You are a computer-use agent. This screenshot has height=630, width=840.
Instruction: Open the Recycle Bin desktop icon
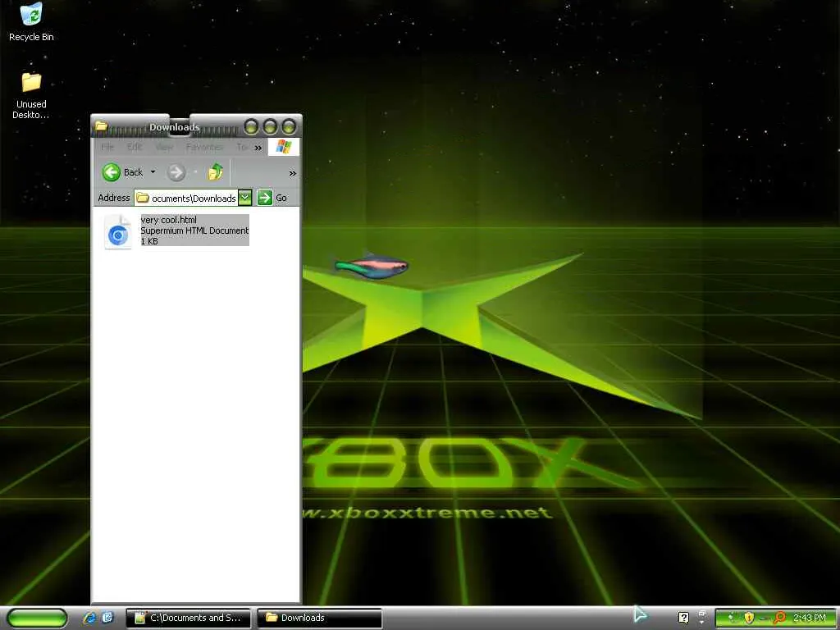tap(31, 14)
